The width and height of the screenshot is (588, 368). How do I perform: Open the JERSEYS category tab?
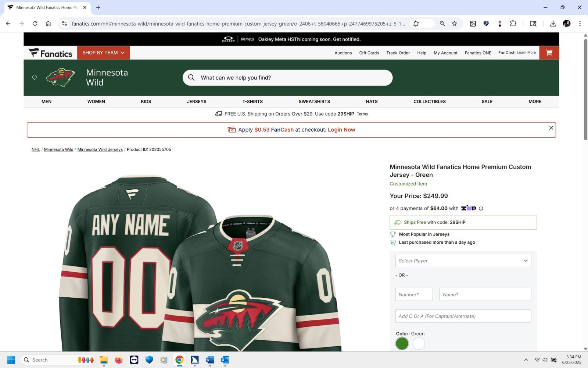coord(197,102)
